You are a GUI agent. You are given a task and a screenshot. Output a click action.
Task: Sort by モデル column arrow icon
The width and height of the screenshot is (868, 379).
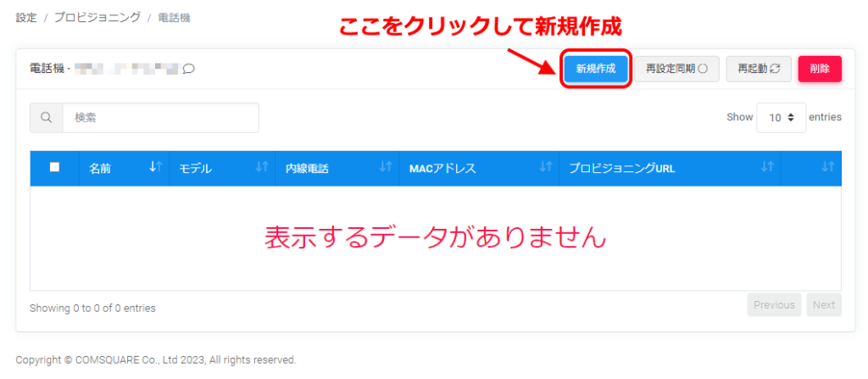click(262, 168)
